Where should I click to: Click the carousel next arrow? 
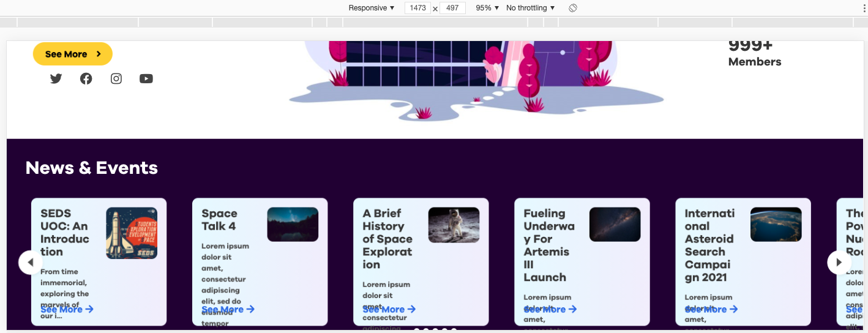coord(839,263)
